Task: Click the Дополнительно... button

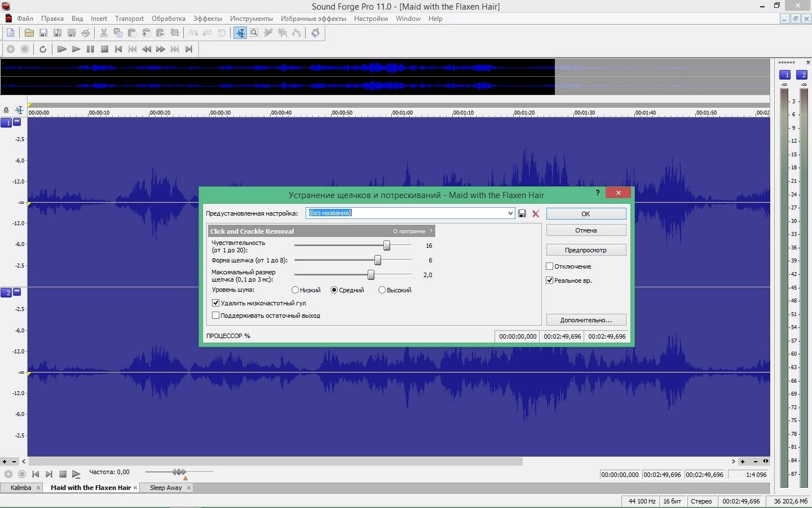Action: pos(586,319)
